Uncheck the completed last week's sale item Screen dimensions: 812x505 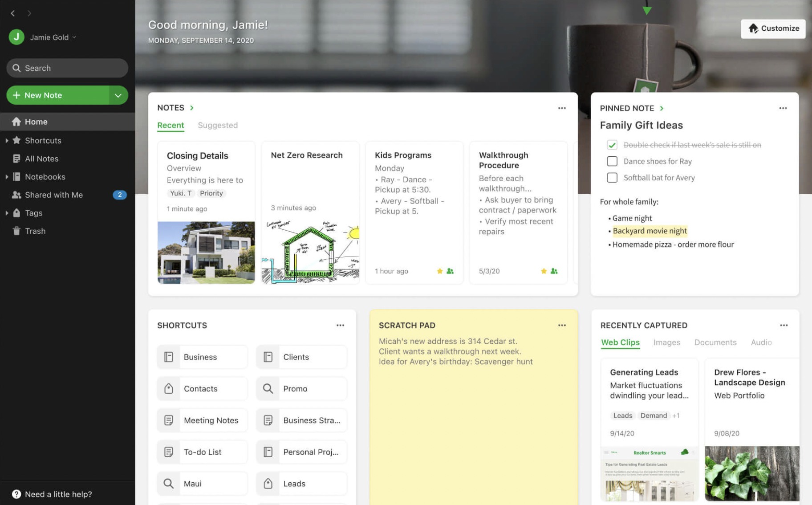coord(613,145)
